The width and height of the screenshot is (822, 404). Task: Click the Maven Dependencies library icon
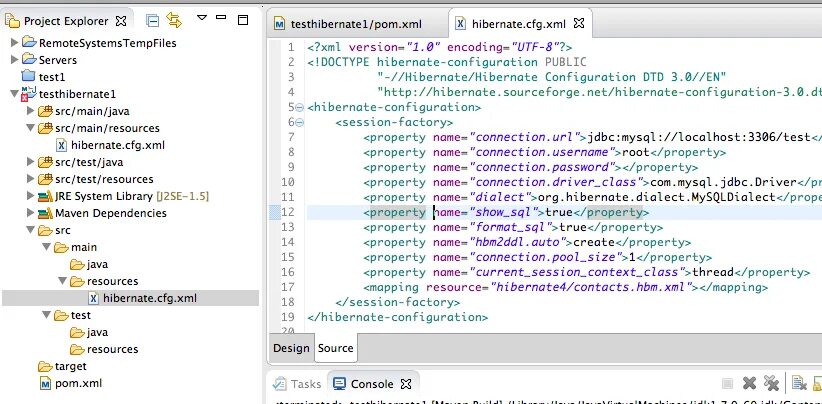[45, 213]
